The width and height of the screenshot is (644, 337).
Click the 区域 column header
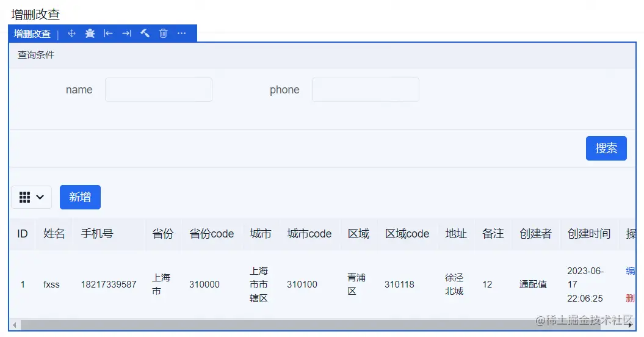[x=358, y=234]
